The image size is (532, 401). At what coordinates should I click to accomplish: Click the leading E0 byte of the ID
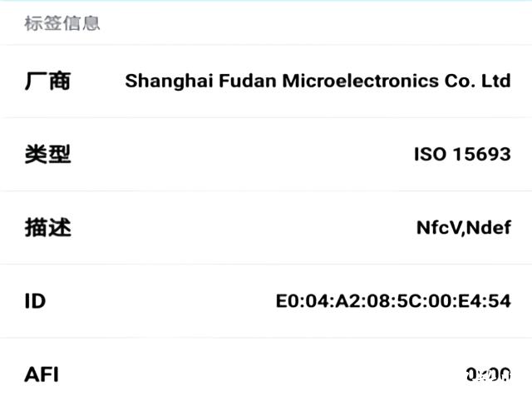pyautogui.click(x=288, y=300)
